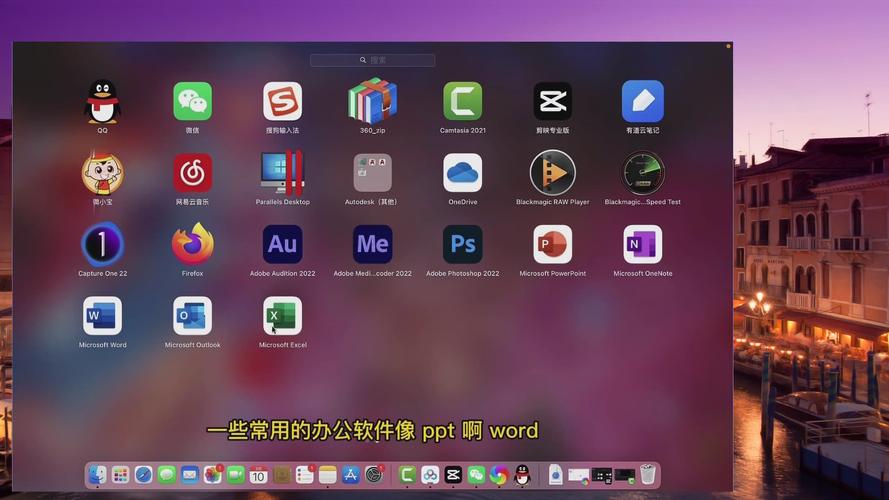Open Finder in the Dock
The width and height of the screenshot is (889, 500).
coord(98,475)
